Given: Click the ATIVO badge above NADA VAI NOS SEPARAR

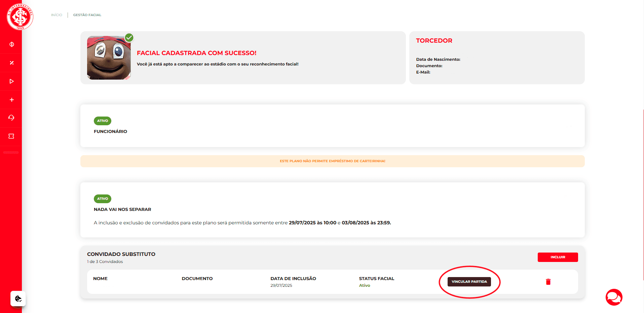Looking at the screenshot, I should pyautogui.click(x=103, y=199).
